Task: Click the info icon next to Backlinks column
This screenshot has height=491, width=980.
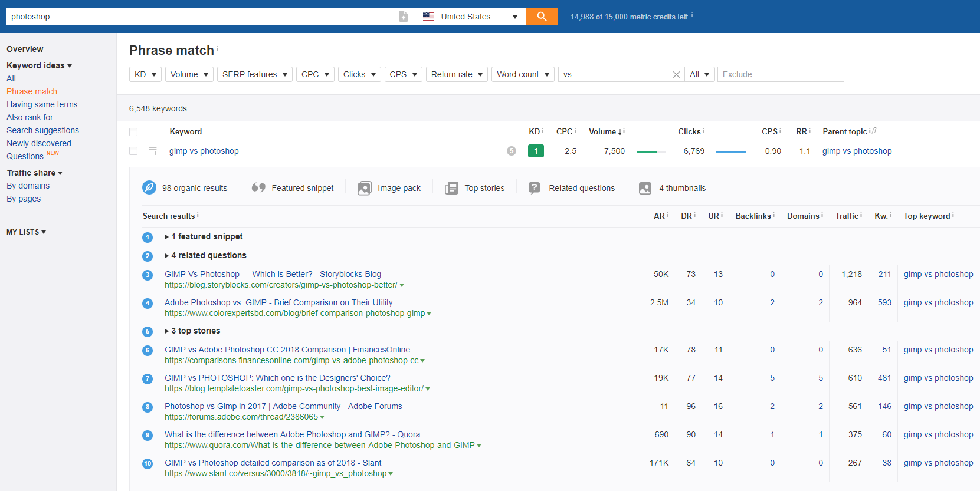Action: coord(773,215)
